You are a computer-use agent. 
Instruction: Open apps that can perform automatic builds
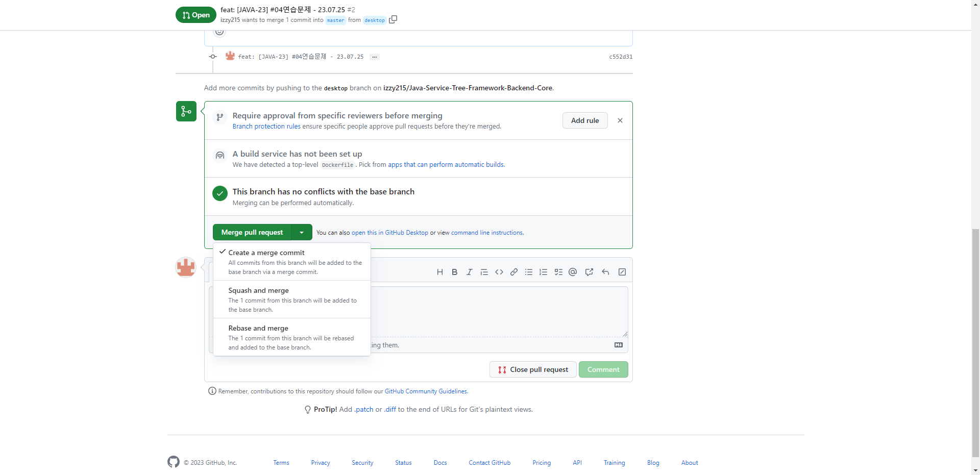point(446,165)
